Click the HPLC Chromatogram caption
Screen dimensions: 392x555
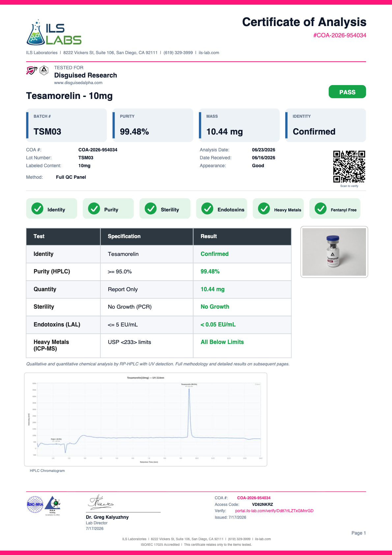point(47,471)
